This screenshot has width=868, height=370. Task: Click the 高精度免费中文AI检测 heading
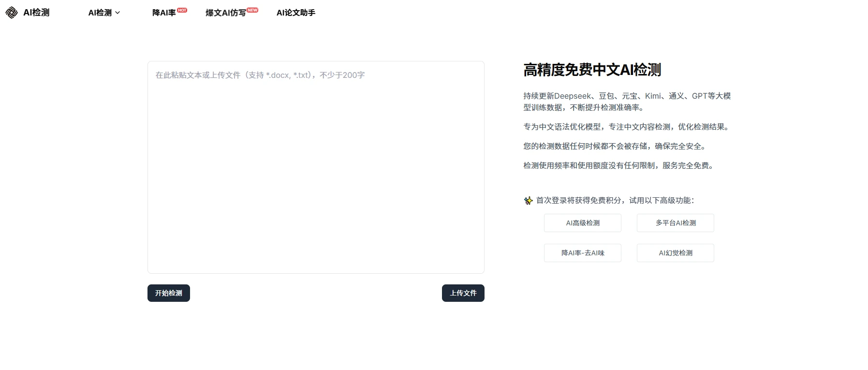592,70
